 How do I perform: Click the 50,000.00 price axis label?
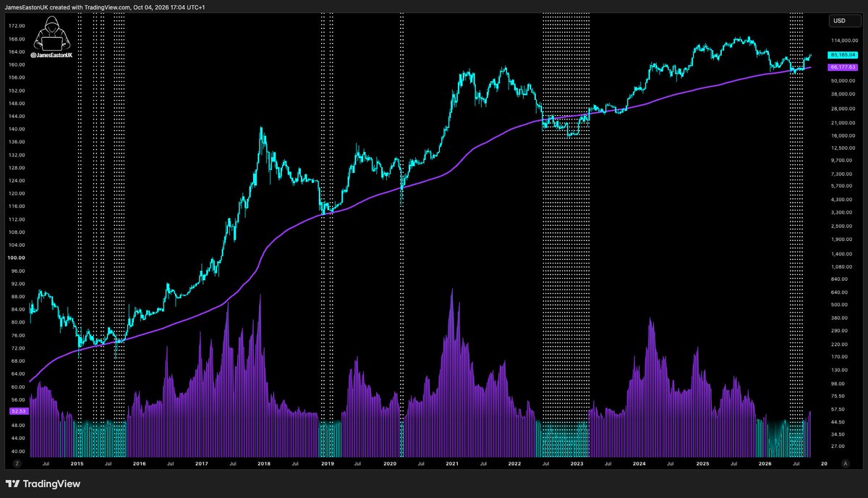844,80
